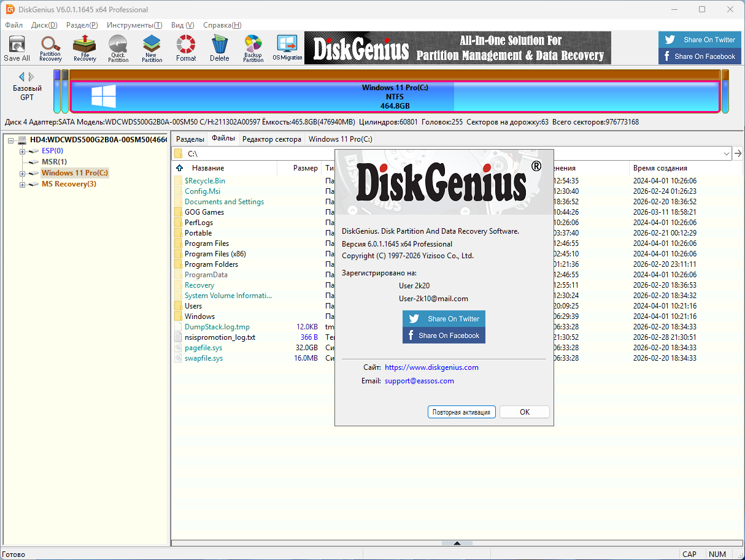Sort by the Время создания column
This screenshot has width=745, height=560.
pyautogui.click(x=660, y=168)
